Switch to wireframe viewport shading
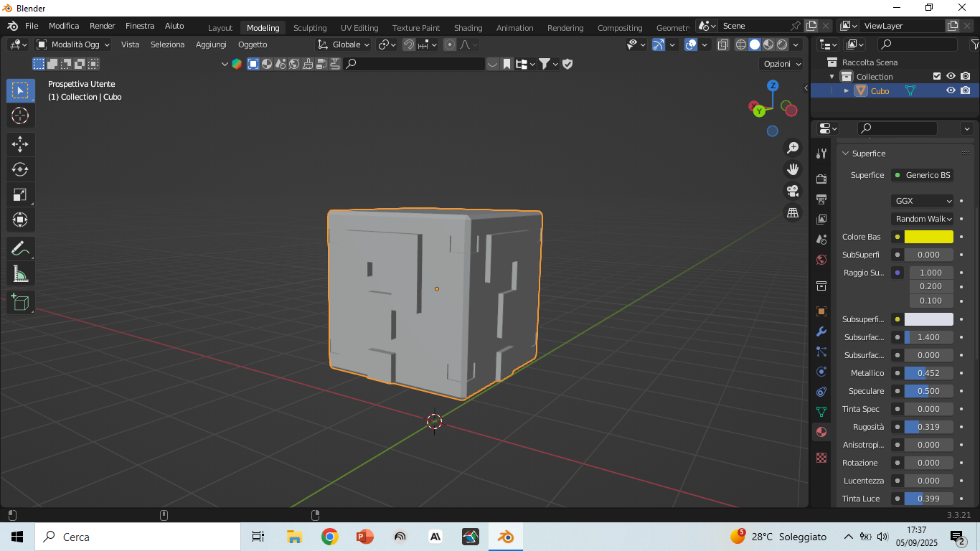 (741, 44)
